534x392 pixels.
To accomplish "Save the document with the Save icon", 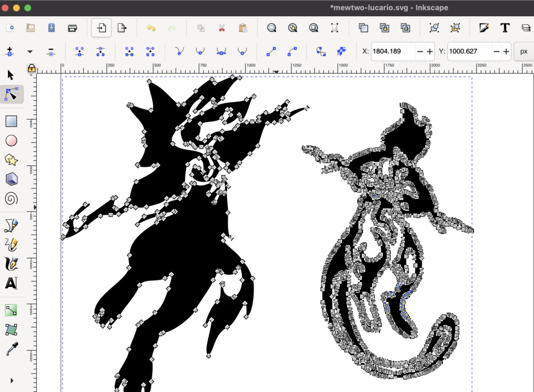I will [51, 28].
